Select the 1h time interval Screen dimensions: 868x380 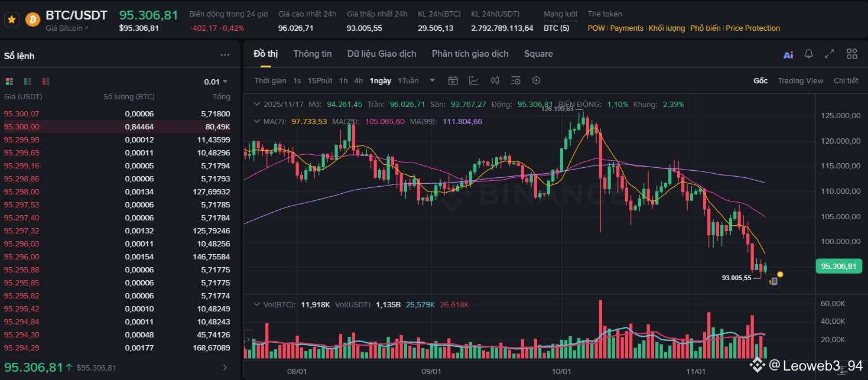coord(343,81)
